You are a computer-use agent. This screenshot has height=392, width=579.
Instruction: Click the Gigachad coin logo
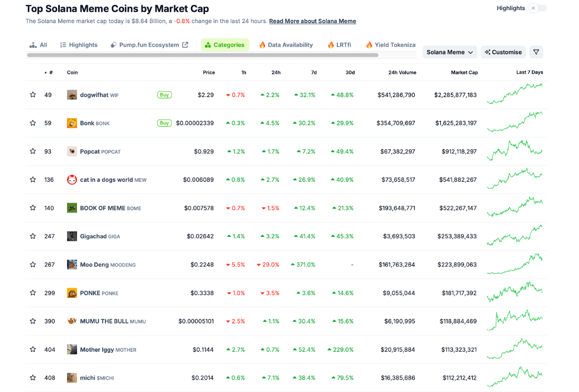(72, 236)
